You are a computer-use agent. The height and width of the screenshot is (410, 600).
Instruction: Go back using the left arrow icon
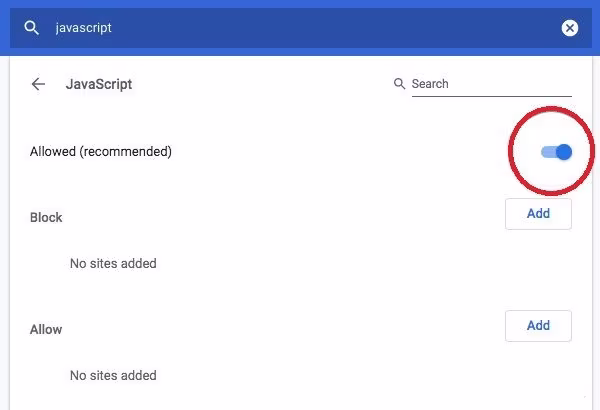[x=39, y=84]
